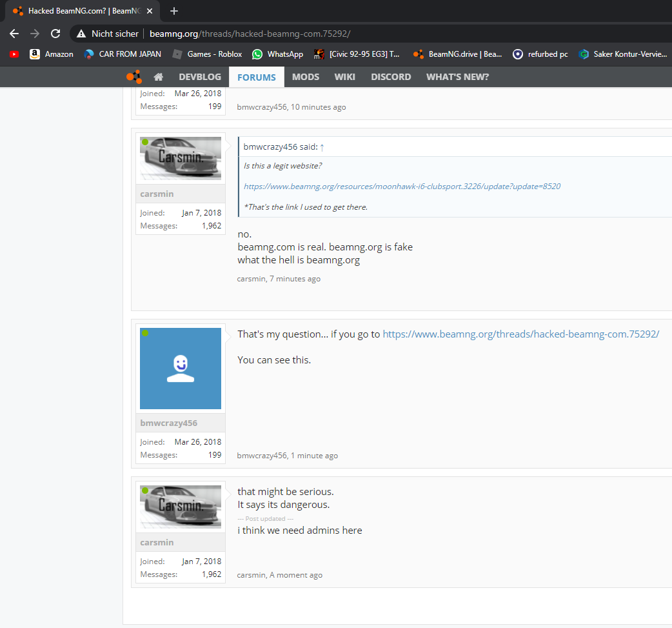Open the WIKI navigation item
Image resolution: width=672 pixels, height=628 pixels.
tap(344, 77)
